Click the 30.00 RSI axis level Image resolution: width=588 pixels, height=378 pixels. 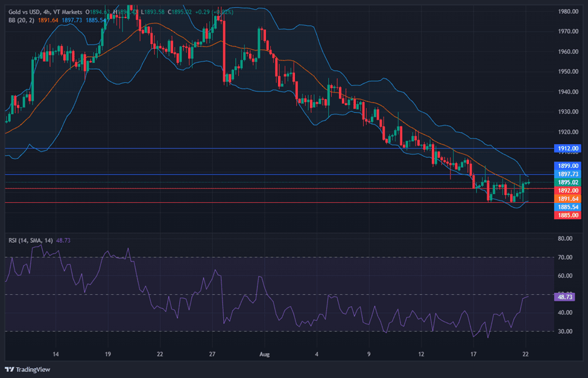(565, 332)
